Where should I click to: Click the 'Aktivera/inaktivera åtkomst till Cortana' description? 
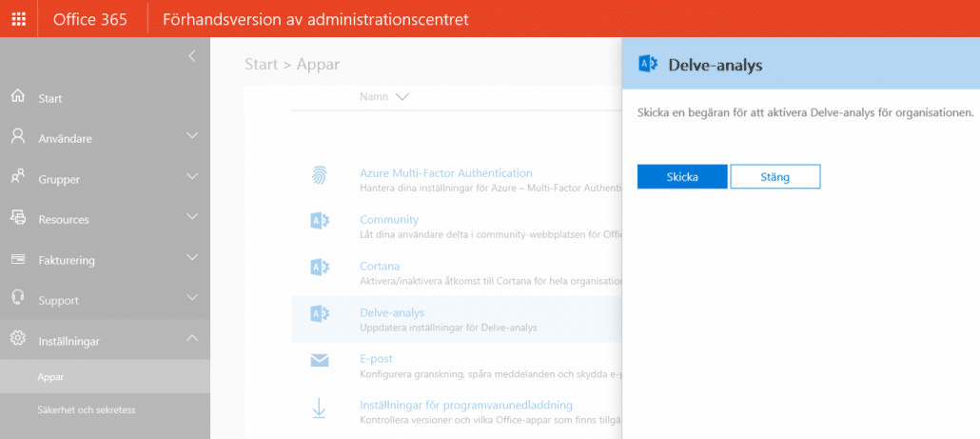point(491,281)
